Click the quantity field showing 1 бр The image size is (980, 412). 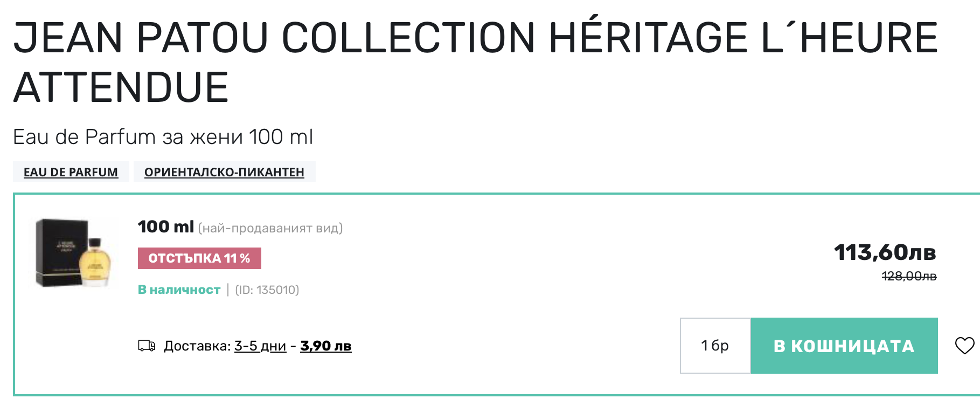coord(715,346)
